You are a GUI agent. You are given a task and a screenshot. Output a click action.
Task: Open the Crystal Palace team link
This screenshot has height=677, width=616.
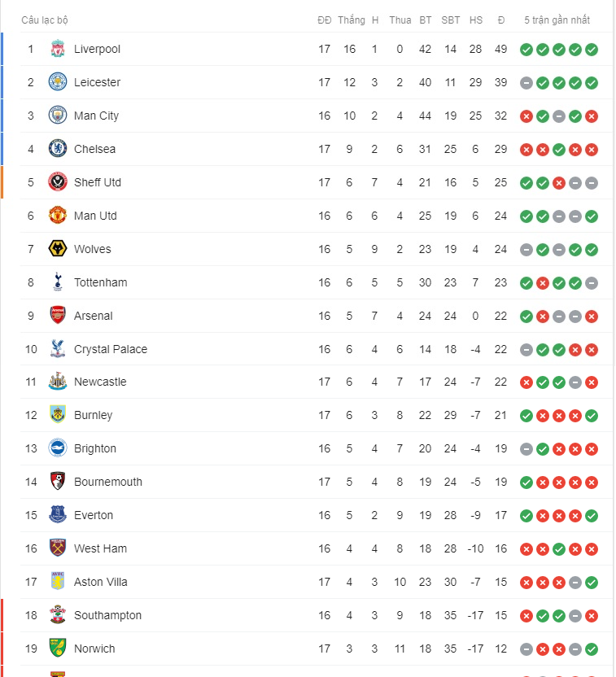pos(111,349)
